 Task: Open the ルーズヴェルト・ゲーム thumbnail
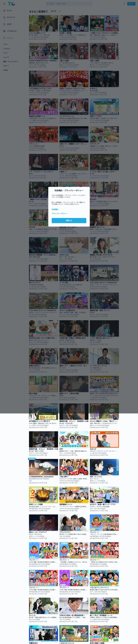coord(104,356)
